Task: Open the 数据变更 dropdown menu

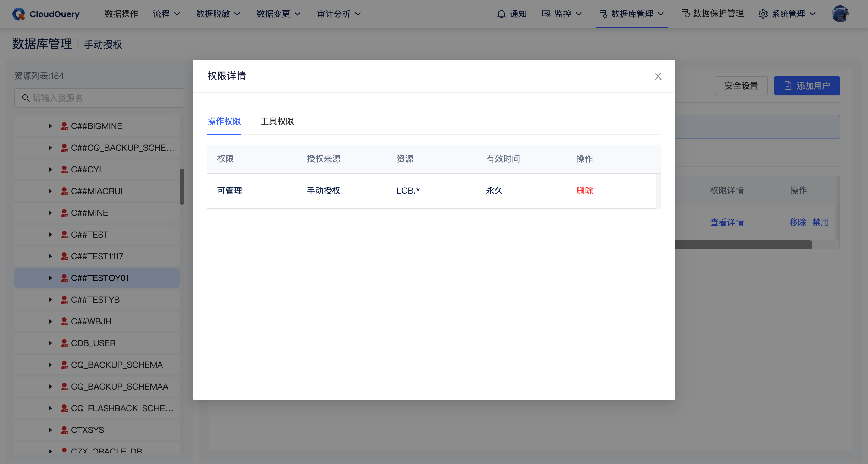Action: coord(278,14)
